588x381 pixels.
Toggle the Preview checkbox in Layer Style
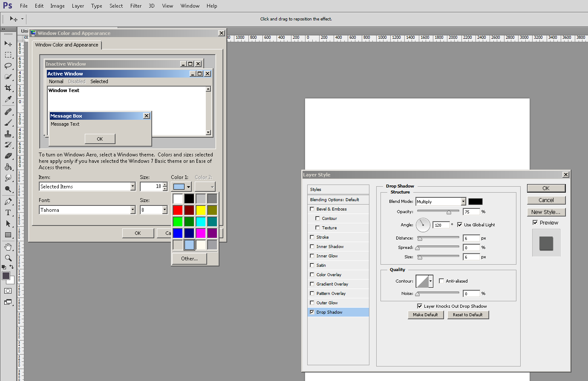tap(535, 222)
